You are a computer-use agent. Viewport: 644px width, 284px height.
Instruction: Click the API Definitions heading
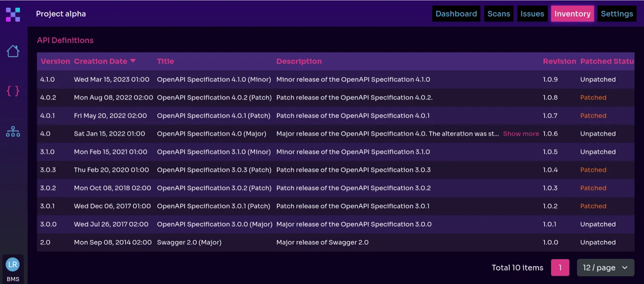[x=65, y=40]
